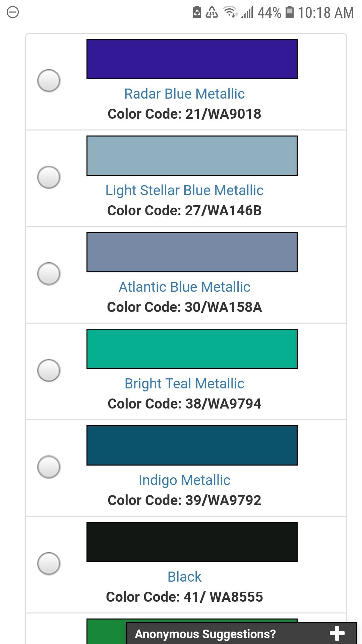The width and height of the screenshot is (362, 644).
Task: Tap the Bright Teal green color swatch
Action: [x=192, y=349]
